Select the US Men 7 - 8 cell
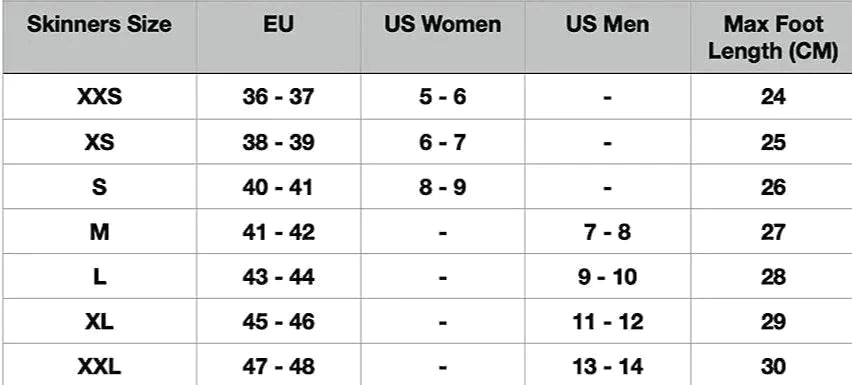Viewport: 852px width, 385px height. [607, 232]
